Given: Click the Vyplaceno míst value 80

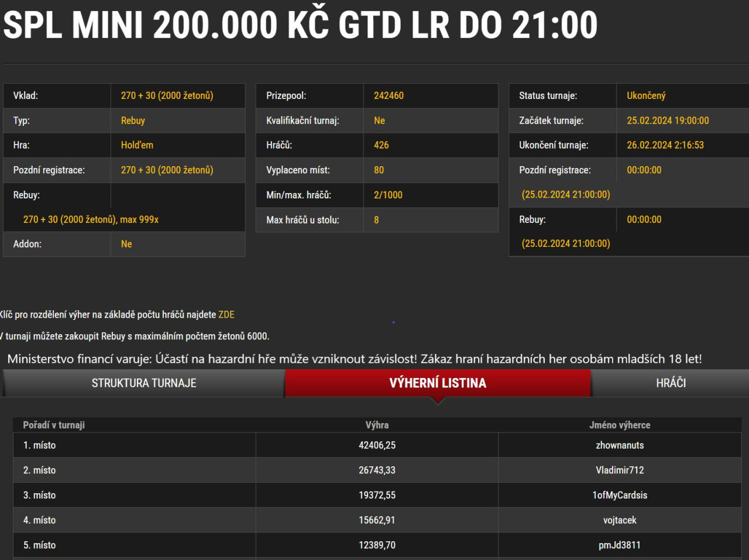Looking at the screenshot, I should pos(379,170).
